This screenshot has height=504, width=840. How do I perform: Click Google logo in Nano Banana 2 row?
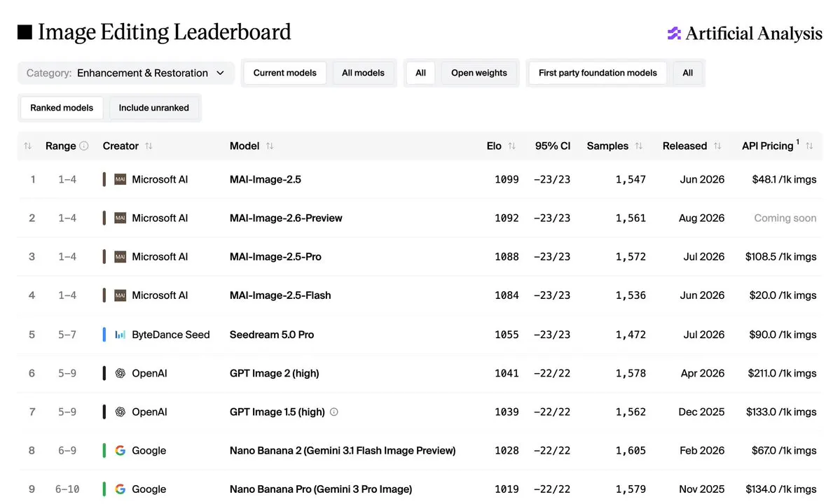[120, 451]
